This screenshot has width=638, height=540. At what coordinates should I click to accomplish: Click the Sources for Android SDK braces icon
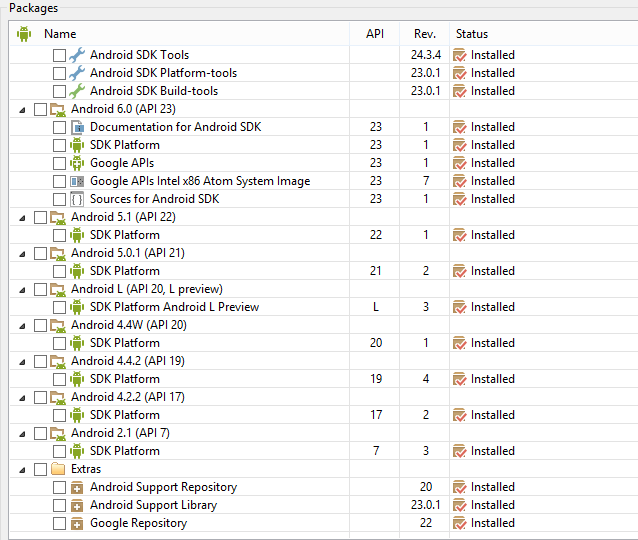[77, 199]
